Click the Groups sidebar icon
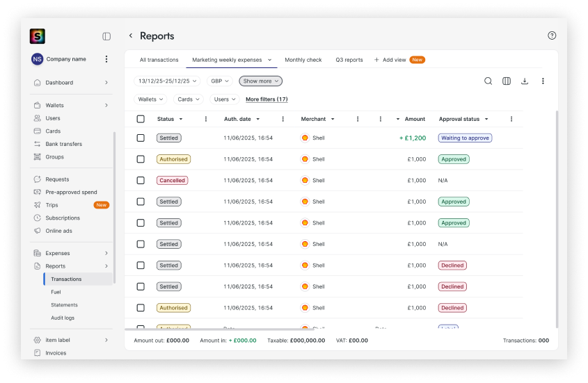This screenshot has width=588, height=383. (37, 157)
